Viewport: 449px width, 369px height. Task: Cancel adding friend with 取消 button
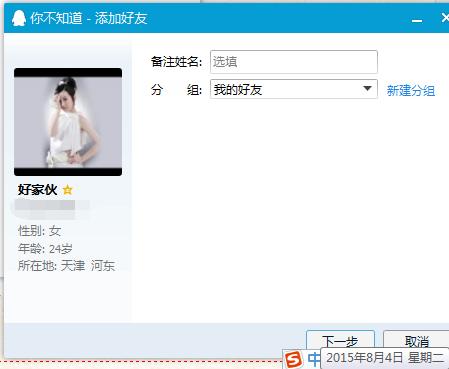(x=416, y=340)
